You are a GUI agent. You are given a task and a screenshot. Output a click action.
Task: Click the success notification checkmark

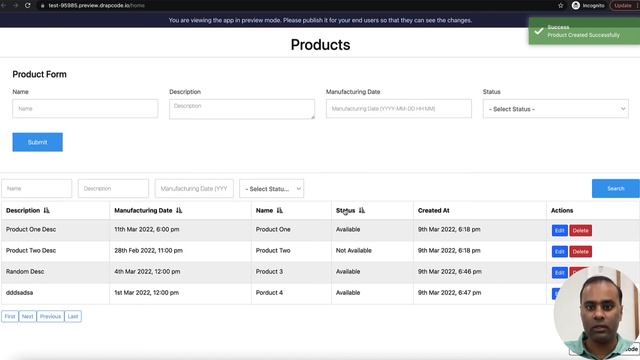539,31
